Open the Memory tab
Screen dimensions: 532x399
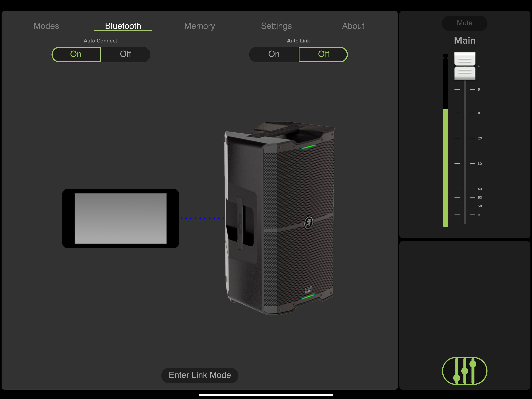[x=200, y=26]
